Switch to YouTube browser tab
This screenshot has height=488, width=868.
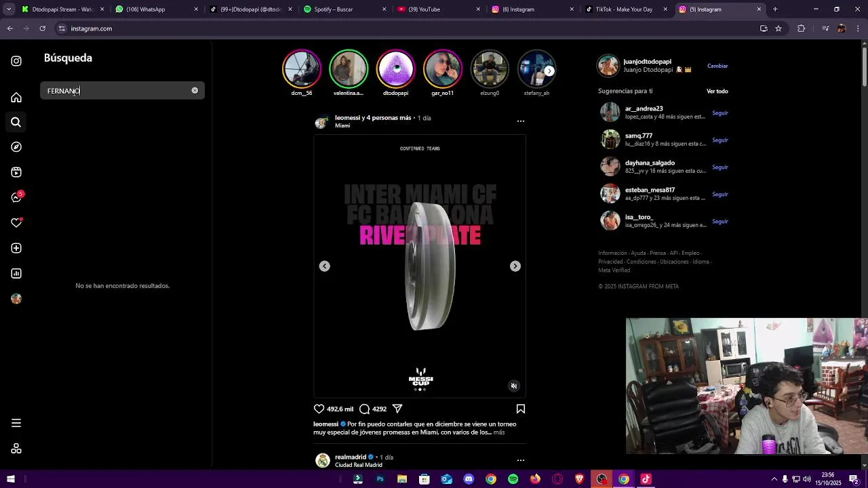pyautogui.click(x=438, y=9)
